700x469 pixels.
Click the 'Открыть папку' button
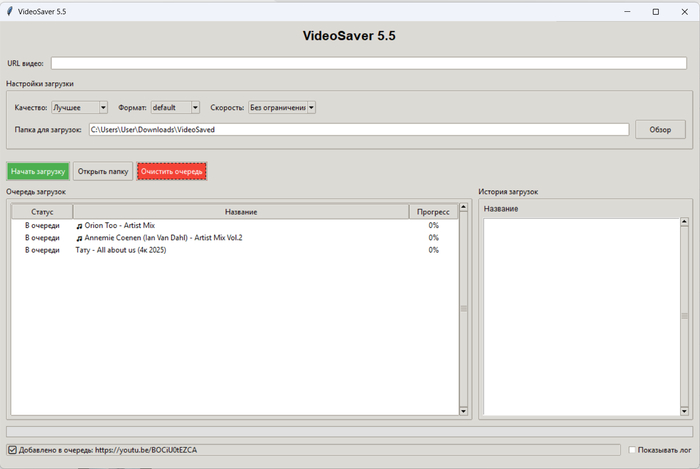coord(103,171)
